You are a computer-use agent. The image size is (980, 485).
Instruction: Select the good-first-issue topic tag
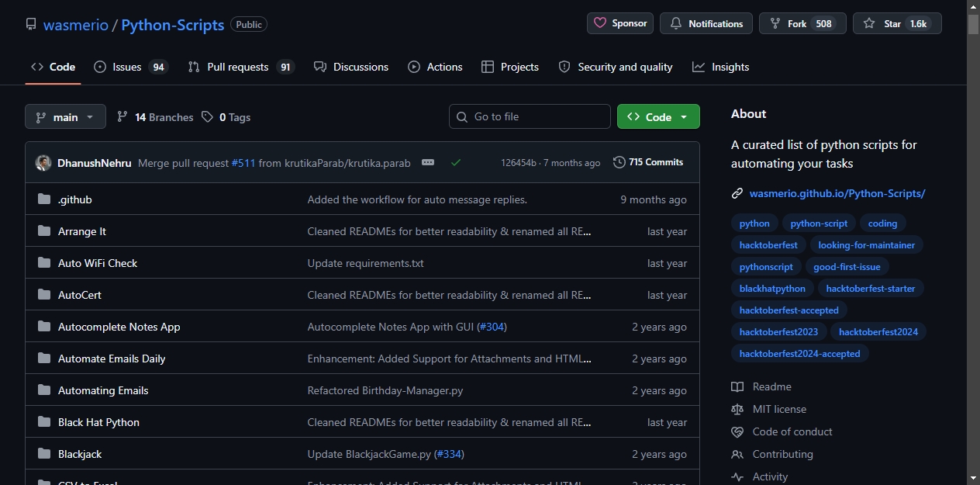tap(847, 267)
